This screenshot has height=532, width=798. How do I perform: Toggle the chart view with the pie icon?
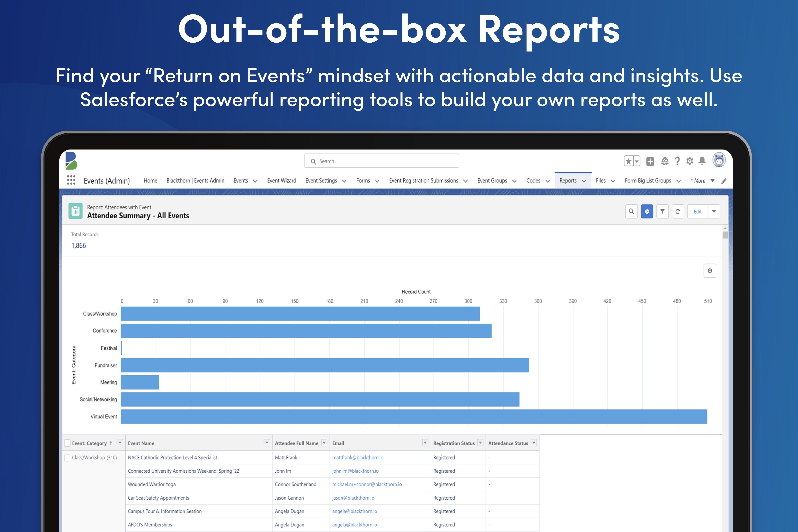(x=647, y=211)
